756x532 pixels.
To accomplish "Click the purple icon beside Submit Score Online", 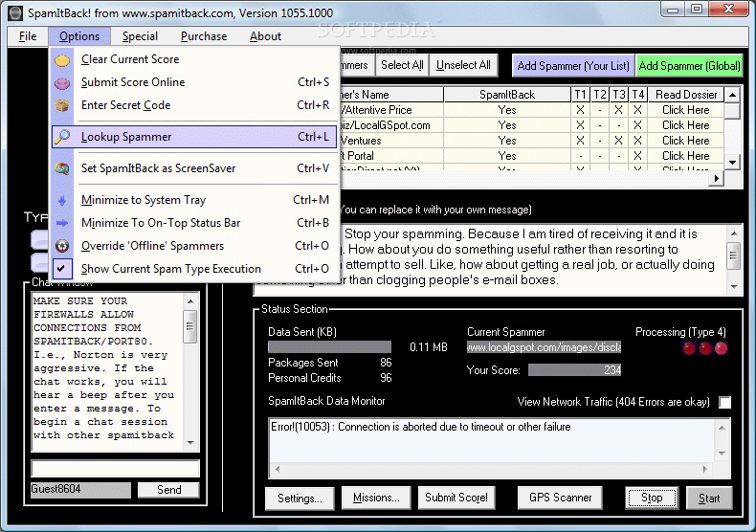I will point(62,83).
